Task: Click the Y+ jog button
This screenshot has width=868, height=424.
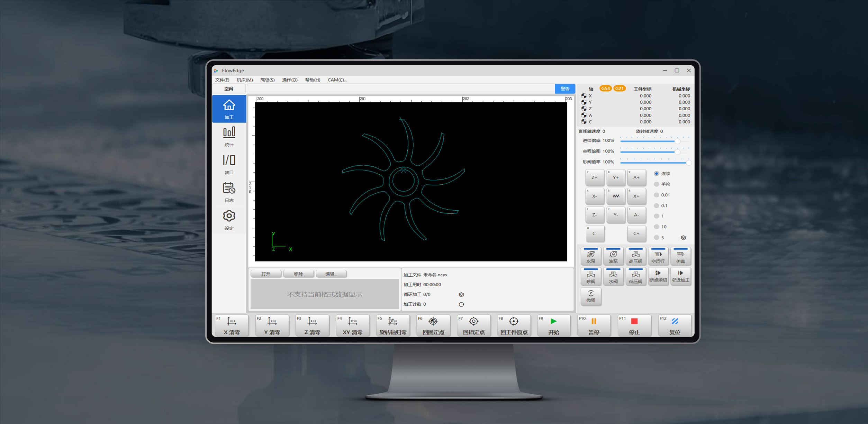Action: [616, 177]
